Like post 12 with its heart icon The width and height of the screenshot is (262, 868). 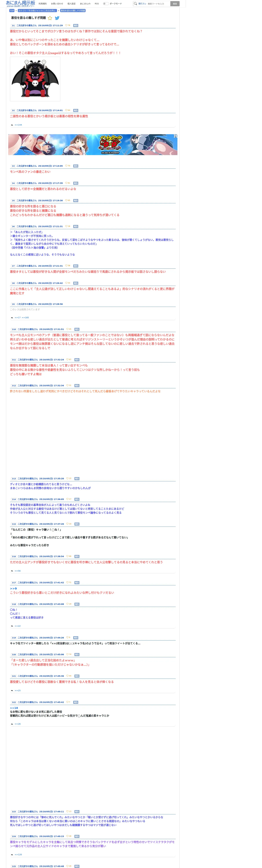click(x=67, y=386)
